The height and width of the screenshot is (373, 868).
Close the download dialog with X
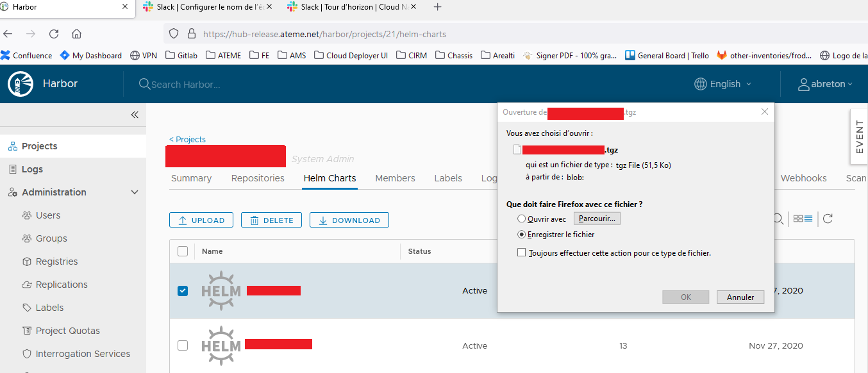764,112
